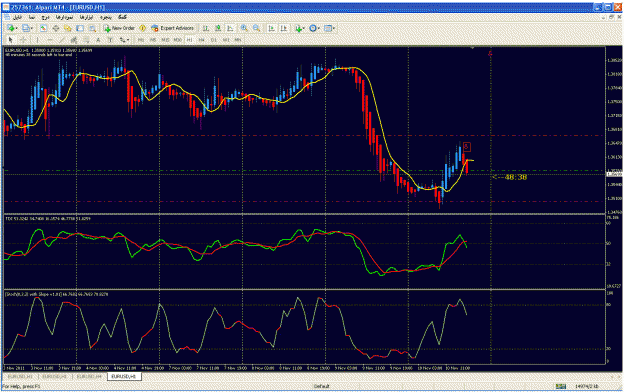Zoom out on the chart with the magnifier
The width and height of the screenshot is (625, 392).
point(256,28)
